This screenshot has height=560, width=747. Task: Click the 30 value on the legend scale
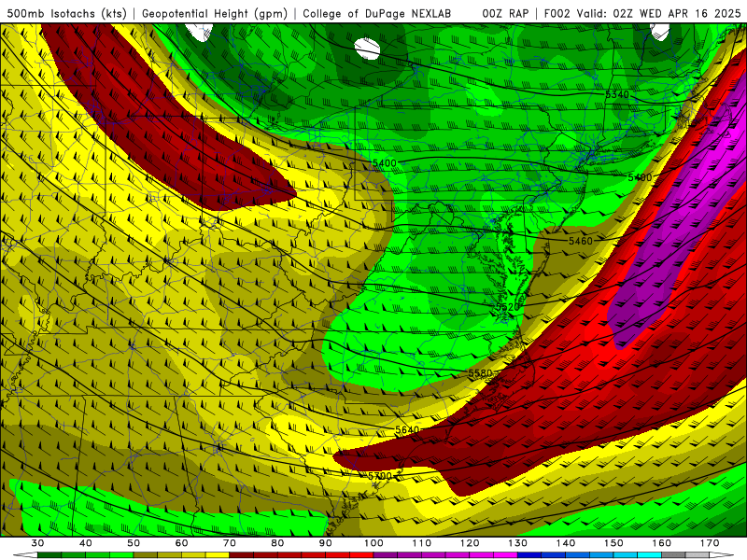pos(37,543)
